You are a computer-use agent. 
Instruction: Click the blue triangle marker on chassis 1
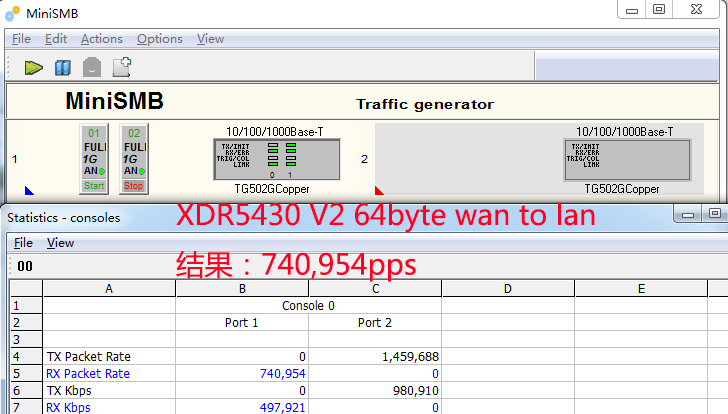pyautogui.click(x=29, y=190)
